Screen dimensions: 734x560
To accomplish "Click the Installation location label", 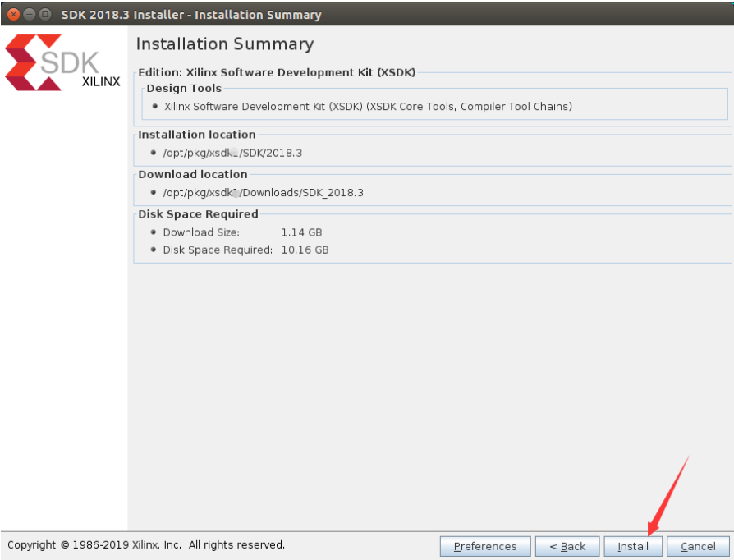I will click(196, 135).
